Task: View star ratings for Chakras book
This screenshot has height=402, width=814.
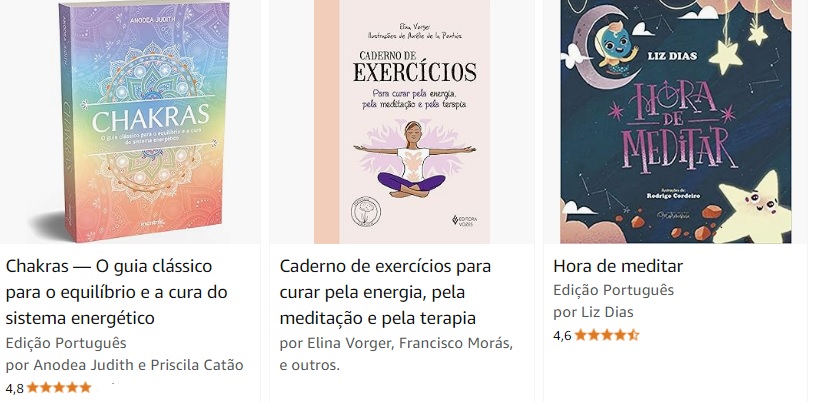Action: [x=59, y=387]
